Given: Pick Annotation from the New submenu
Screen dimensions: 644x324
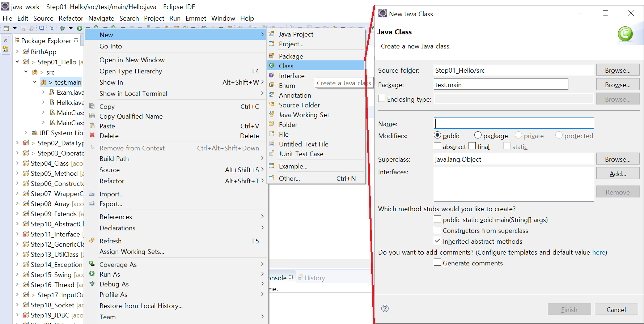Looking at the screenshot, I should (316, 95).
